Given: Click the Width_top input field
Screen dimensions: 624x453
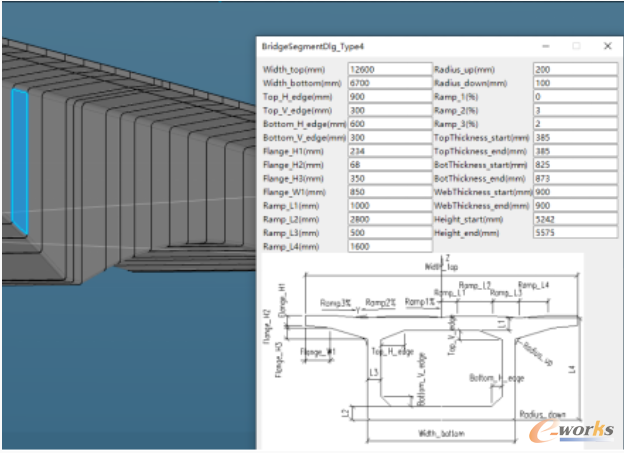Looking at the screenshot, I should tap(388, 69).
